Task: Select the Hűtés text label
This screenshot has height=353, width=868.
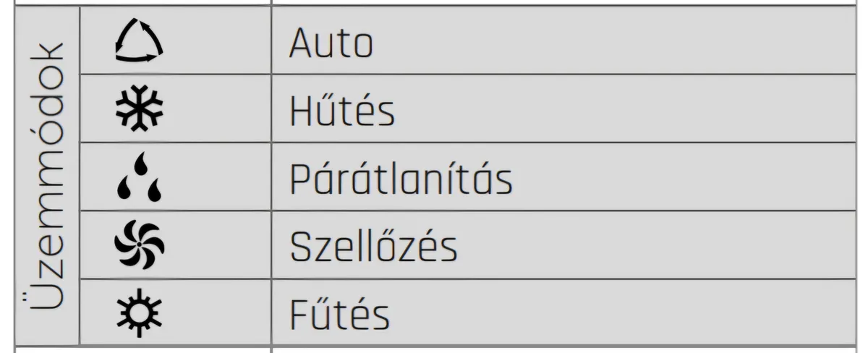Action: tap(342, 112)
